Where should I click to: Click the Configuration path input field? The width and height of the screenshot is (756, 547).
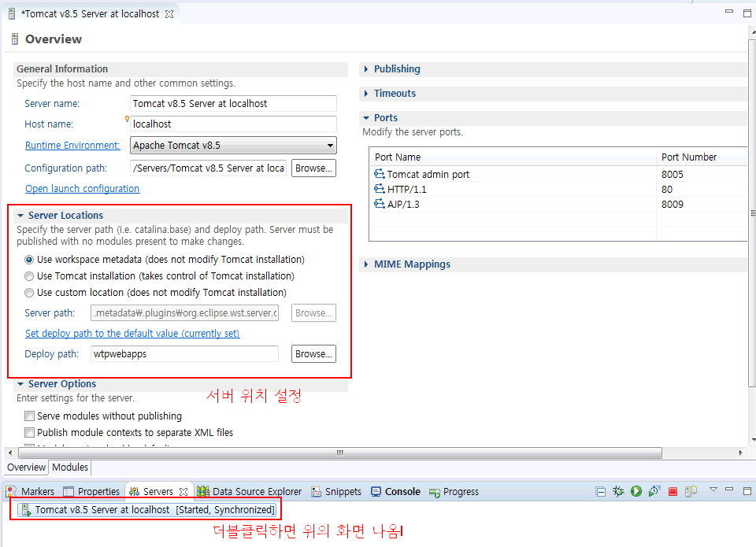pos(208,168)
